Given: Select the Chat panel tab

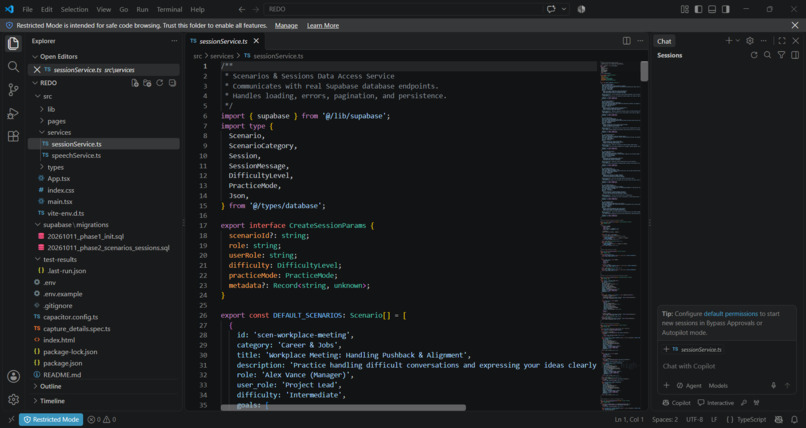Looking at the screenshot, I should (664, 41).
